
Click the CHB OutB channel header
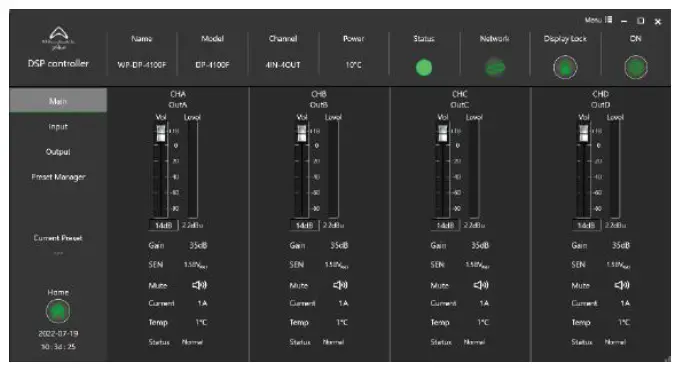(319, 99)
